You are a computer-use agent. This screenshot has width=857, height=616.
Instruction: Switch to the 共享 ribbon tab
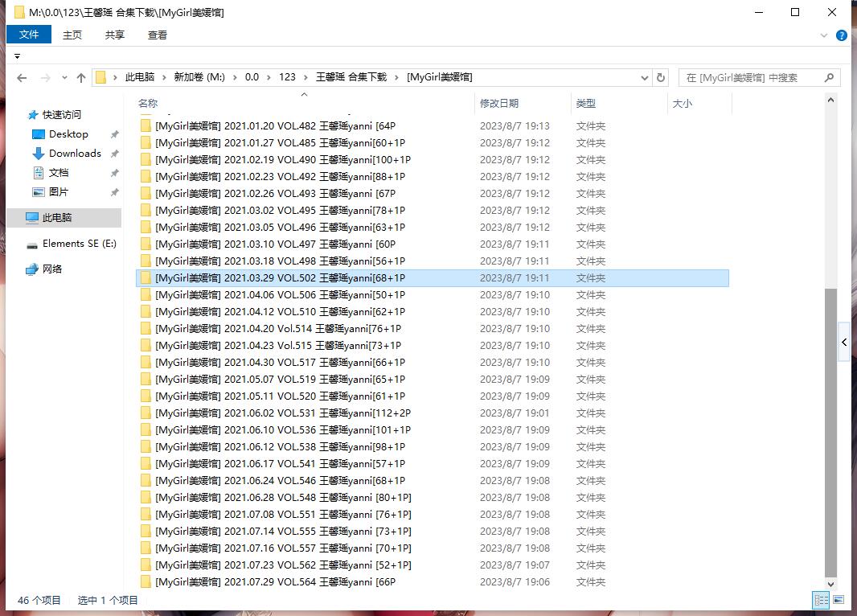115,35
